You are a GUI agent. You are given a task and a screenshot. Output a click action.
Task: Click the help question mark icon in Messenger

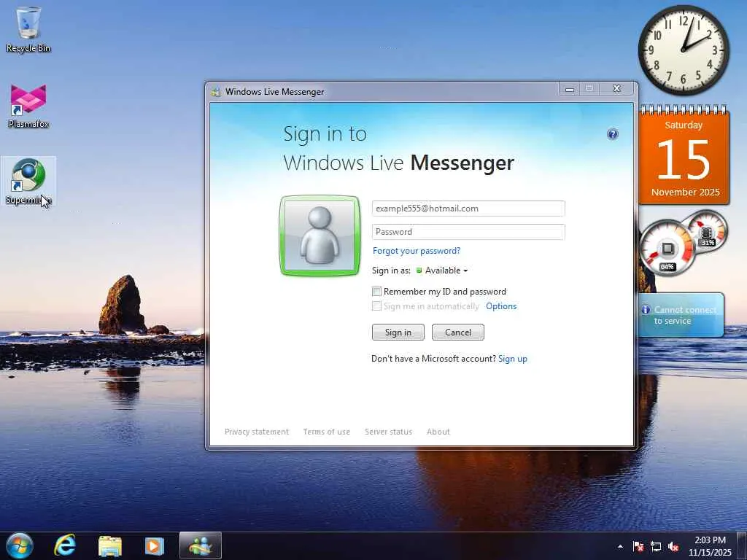coord(613,134)
